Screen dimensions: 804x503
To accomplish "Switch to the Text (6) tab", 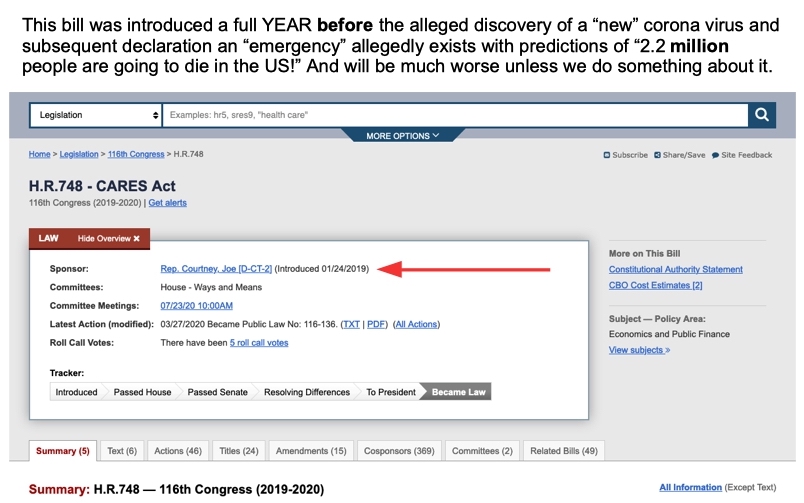I will pos(122,451).
